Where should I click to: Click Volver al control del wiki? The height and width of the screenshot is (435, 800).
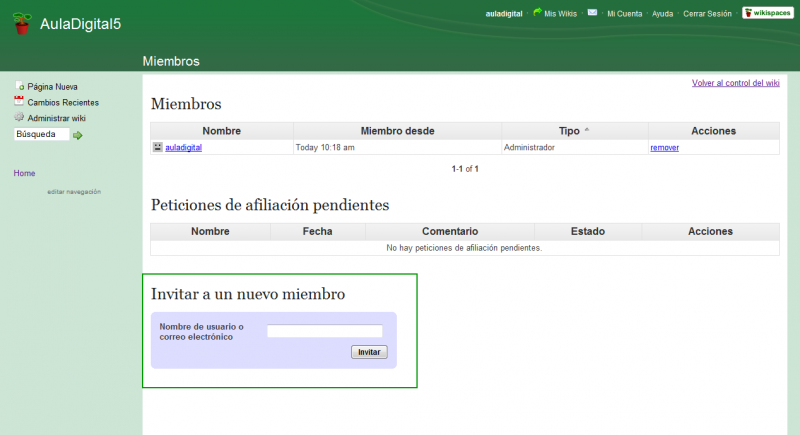(735, 83)
